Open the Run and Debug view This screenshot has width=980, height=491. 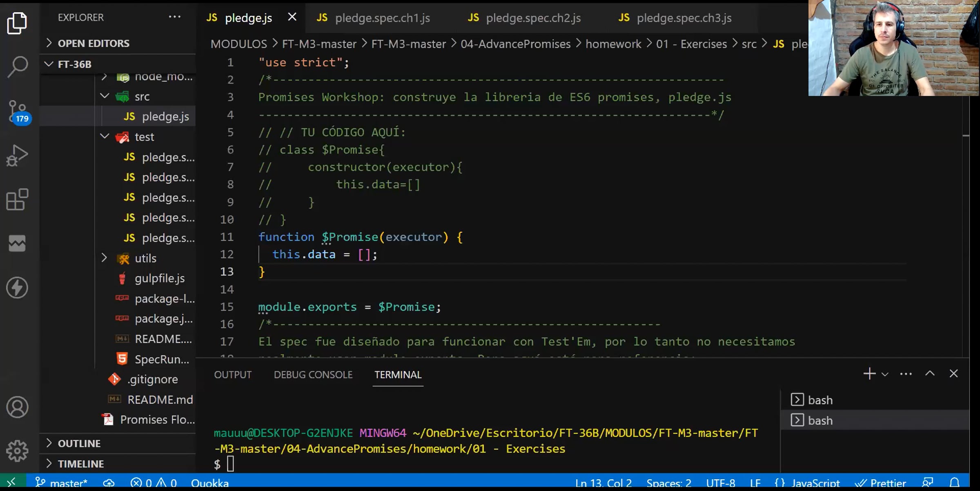pyautogui.click(x=17, y=156)
